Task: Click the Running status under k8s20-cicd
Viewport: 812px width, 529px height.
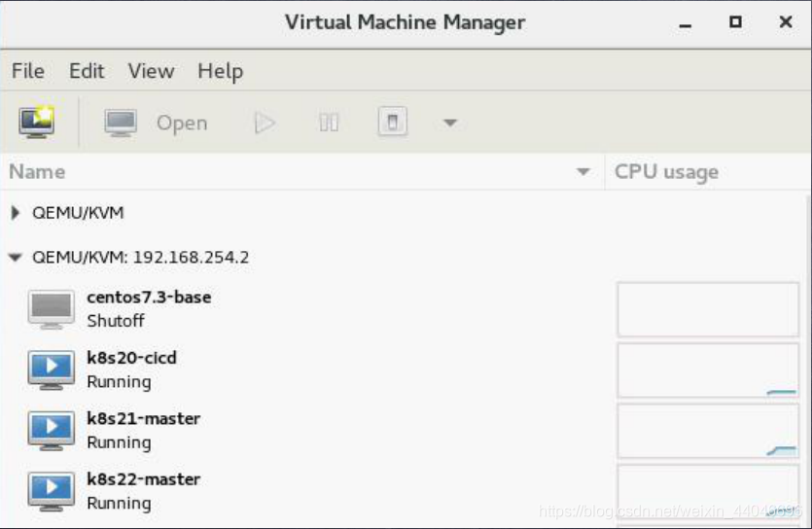Action: pyautogui.click(x=119, y=382)
